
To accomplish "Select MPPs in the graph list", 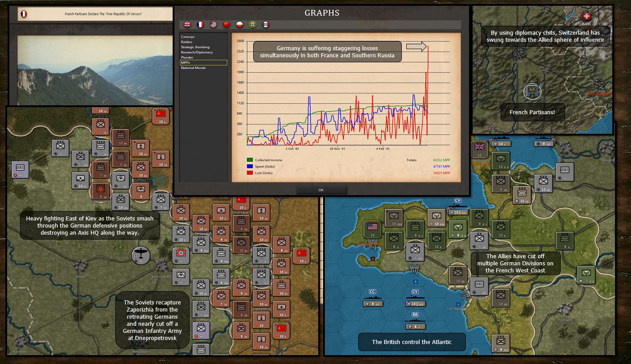I will pyautogui.click(x=203, y=63).
